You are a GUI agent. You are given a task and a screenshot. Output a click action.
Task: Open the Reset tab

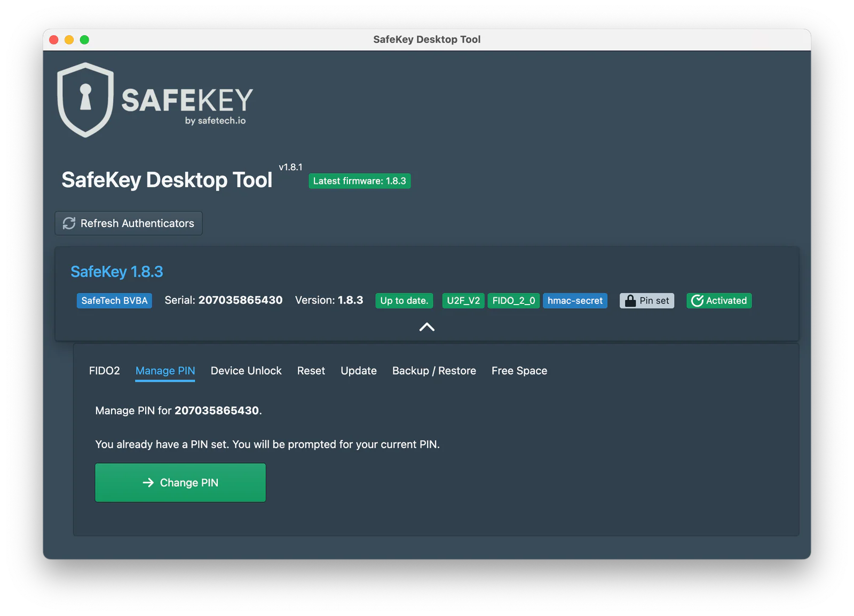click(x=311, y=371)
